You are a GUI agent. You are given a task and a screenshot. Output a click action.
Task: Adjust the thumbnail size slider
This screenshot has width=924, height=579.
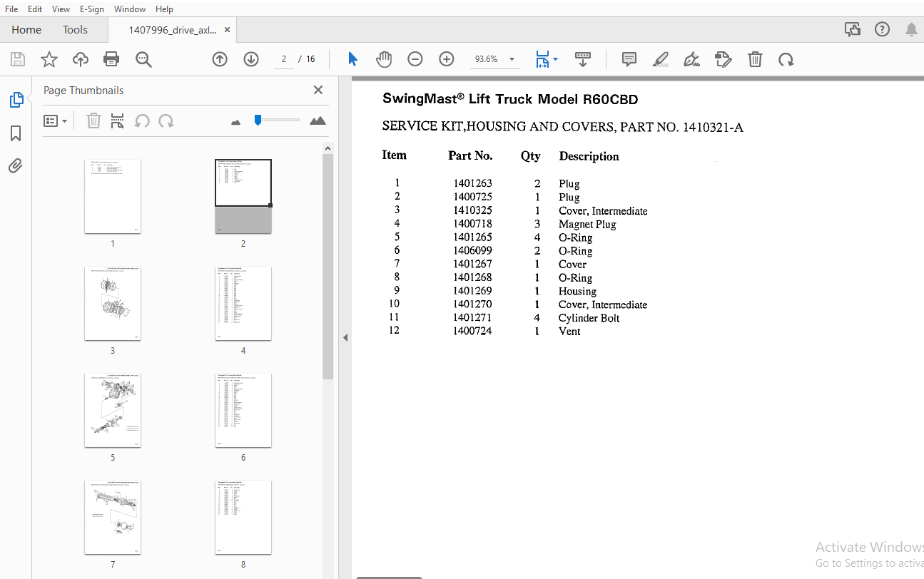258,121
